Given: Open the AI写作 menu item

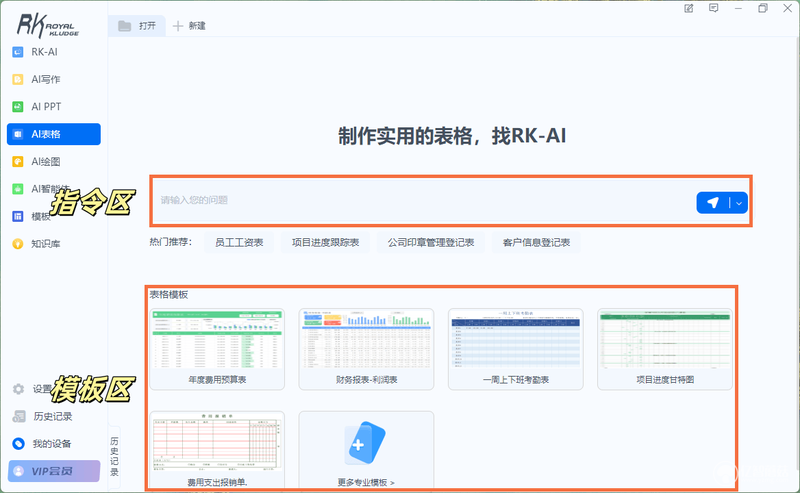Looking at the screenshot, I should pos(54,79).
